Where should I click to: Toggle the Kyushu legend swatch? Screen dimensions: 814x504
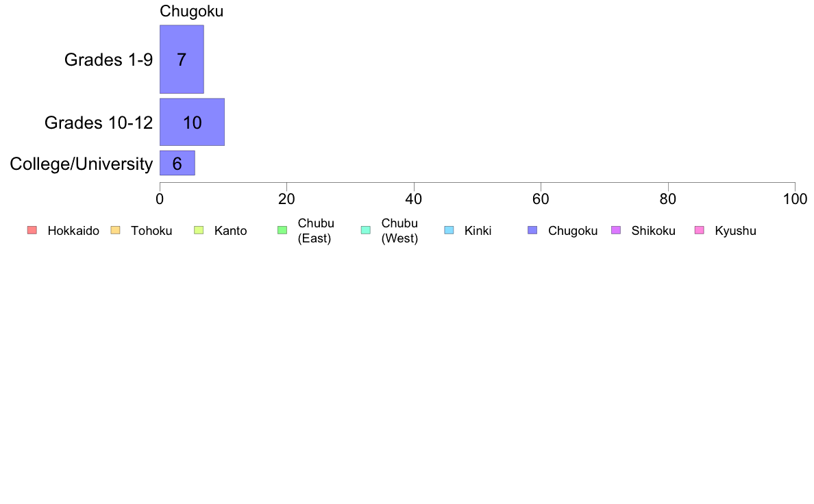tap(700, 231)
